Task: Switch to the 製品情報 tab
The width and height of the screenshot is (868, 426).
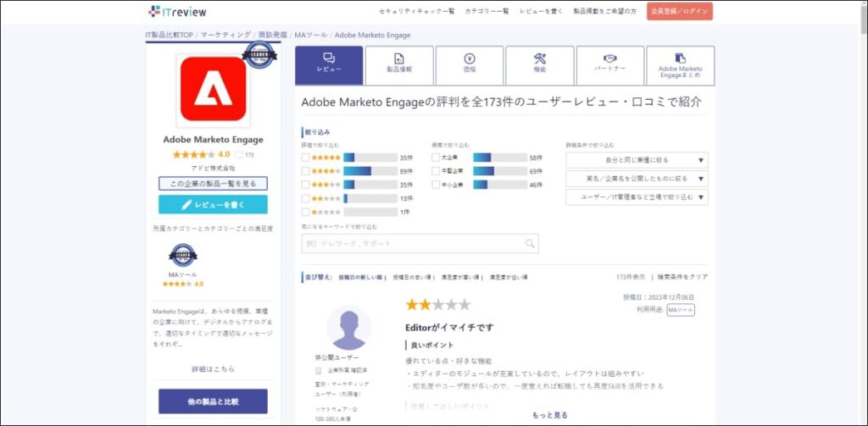Action: point(399,65)
